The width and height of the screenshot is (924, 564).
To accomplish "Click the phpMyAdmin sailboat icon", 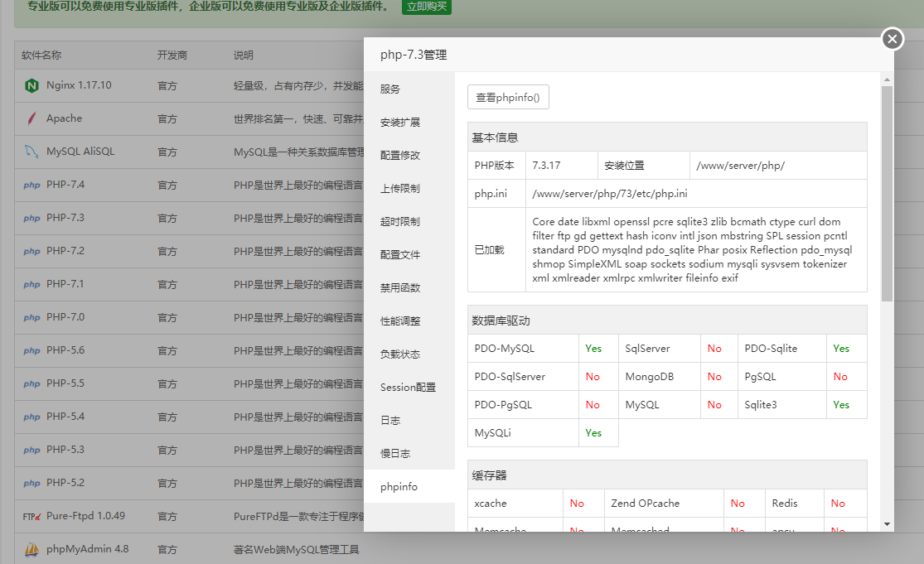I will pos(31,549).
